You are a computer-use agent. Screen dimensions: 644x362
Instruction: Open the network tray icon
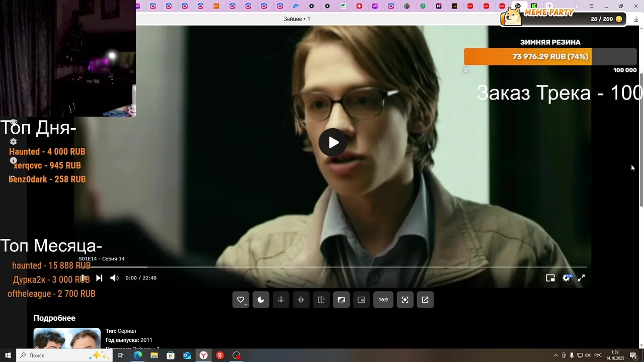point(580,355)
